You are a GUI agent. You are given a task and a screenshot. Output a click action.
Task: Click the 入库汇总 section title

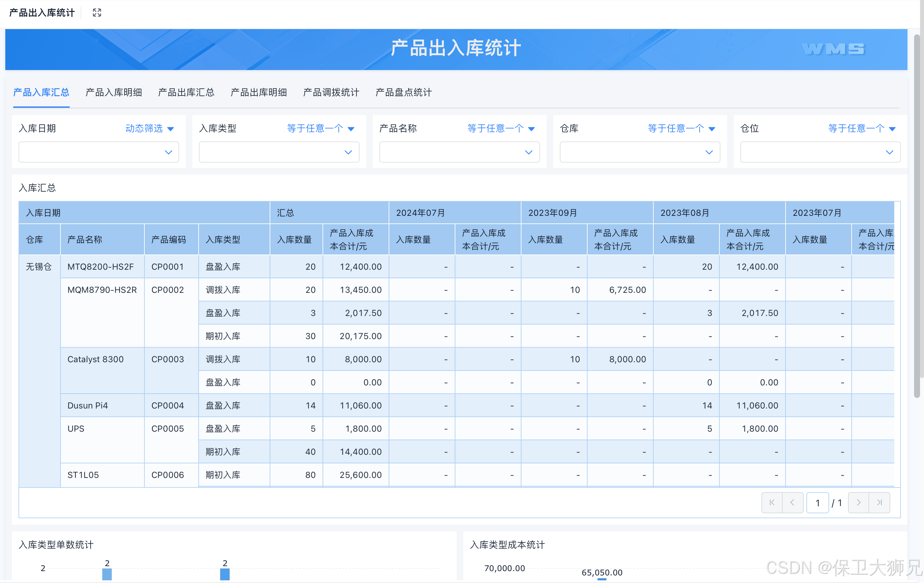37,188
